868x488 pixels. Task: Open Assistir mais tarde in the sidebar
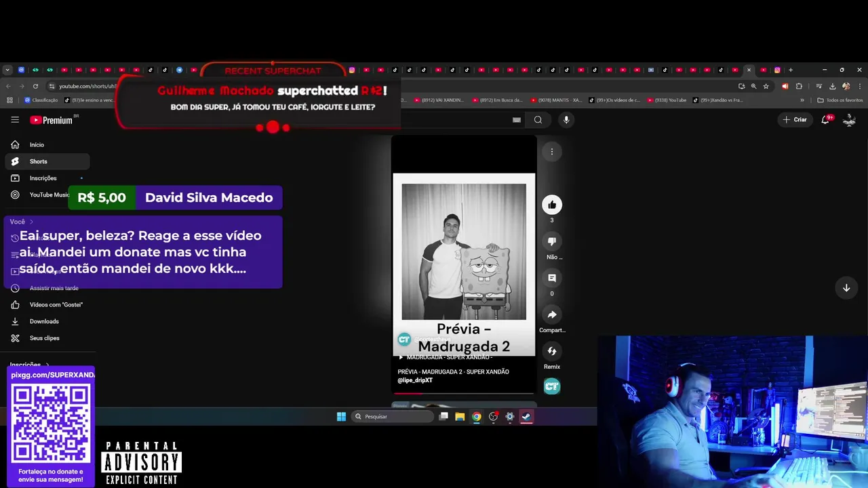click(x=47, y=288)
